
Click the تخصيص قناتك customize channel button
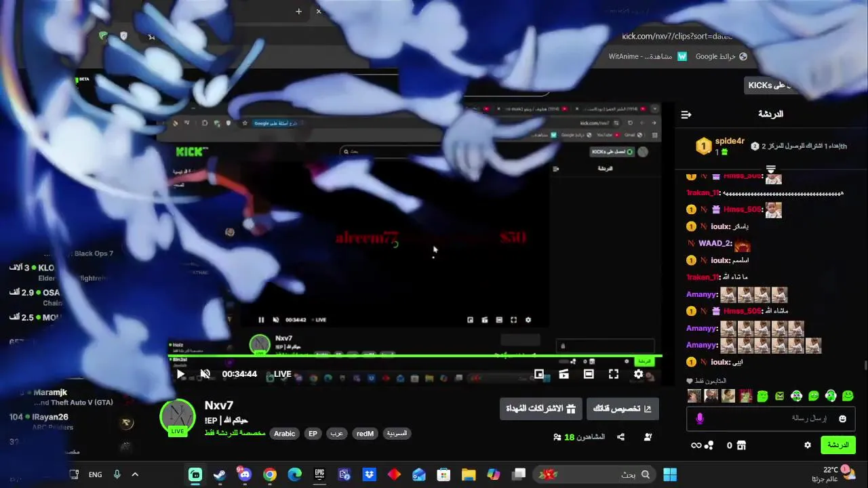623,409
